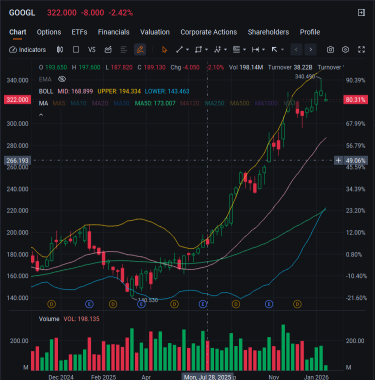Click the EMA indicator label
375x380 pixels.
tap(45, 79)
